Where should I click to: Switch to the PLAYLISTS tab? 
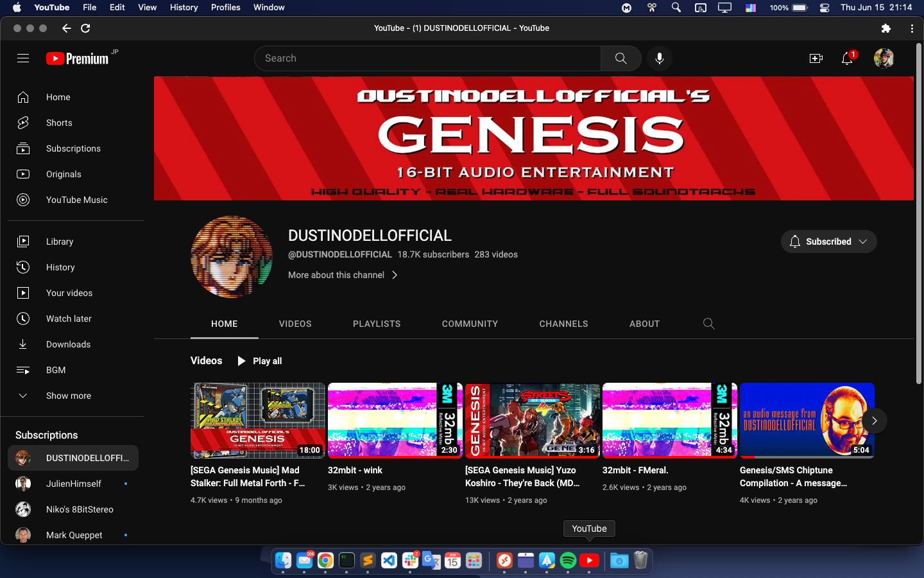tap(377, 324)
